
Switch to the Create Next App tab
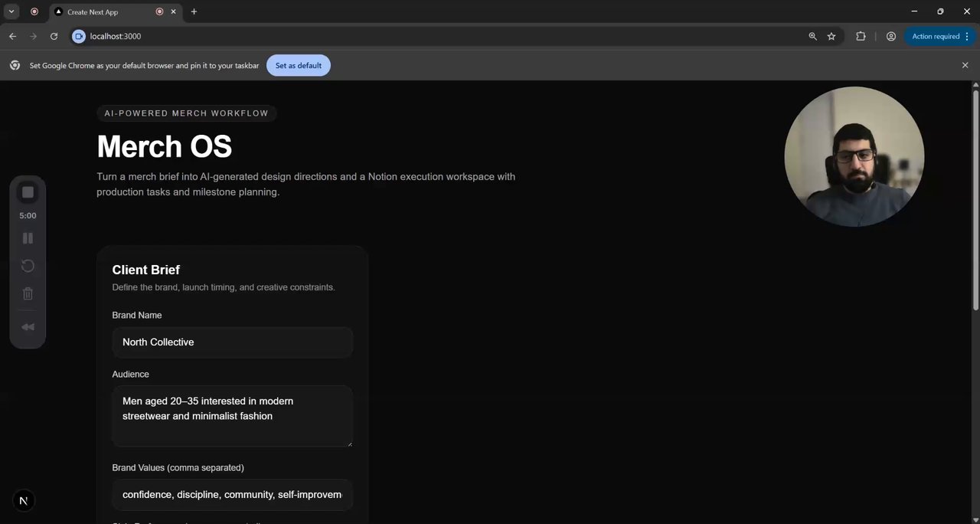point(103,12)
